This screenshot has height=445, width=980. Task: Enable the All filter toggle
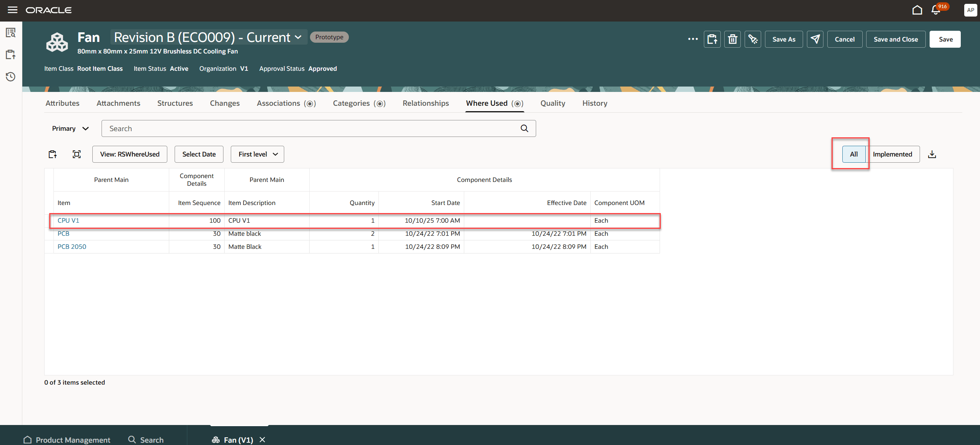(853, 154)
